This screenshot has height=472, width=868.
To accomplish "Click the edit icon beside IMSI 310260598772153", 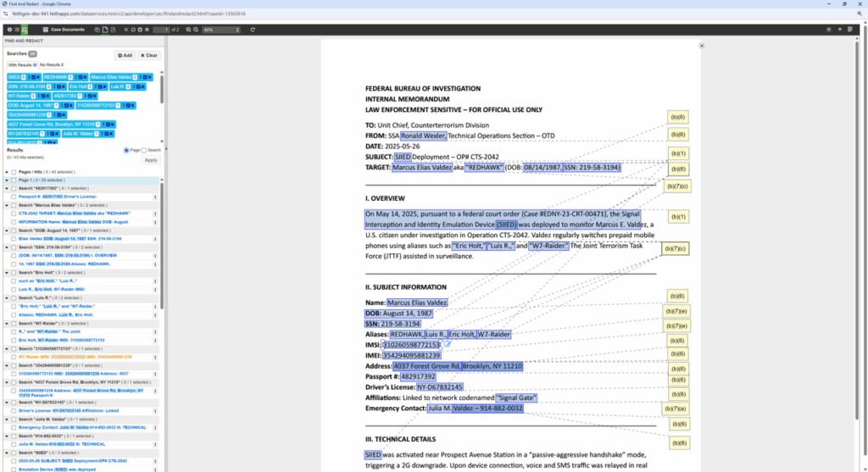I will coord(448,344).
